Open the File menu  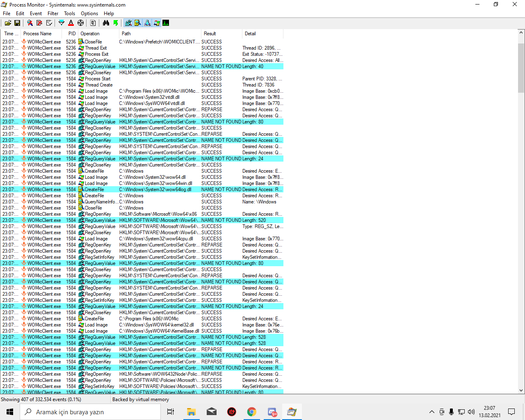tap(7, 14)
